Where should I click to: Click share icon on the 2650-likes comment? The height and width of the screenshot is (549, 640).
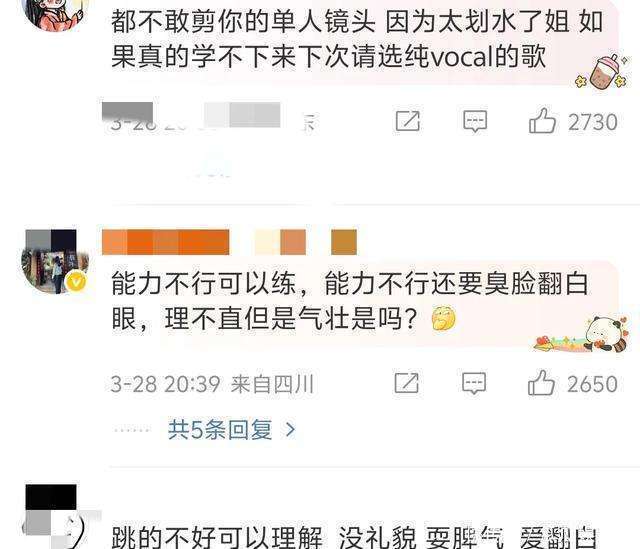pos(407,383)
